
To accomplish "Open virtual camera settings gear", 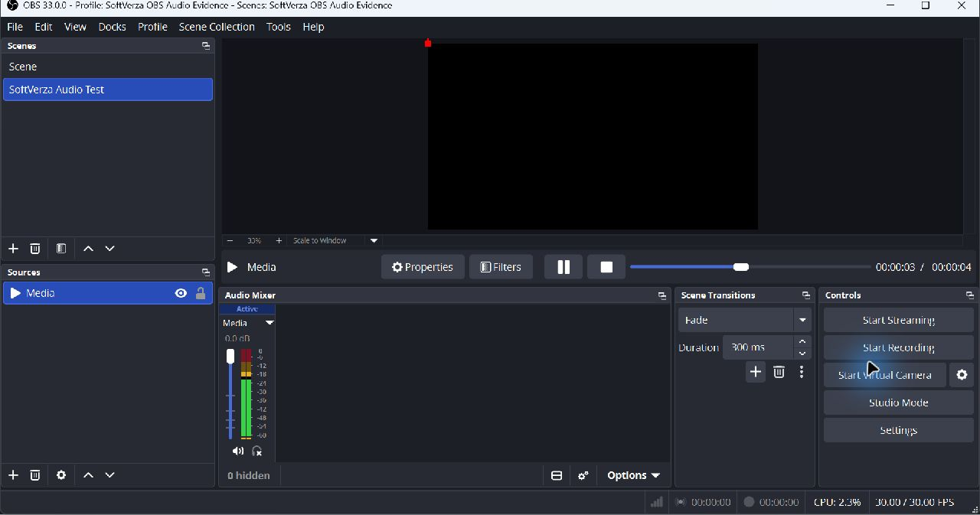I will click(962, 375).
